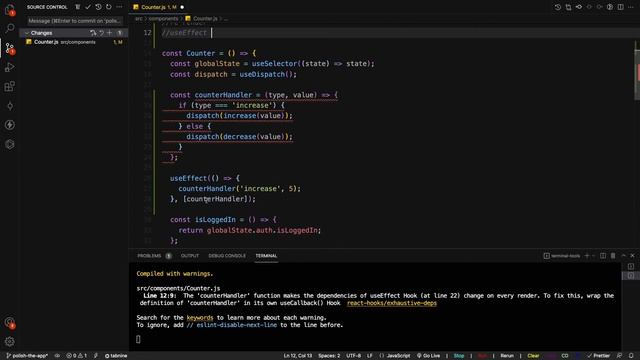Image resolution: width=640 pixels, height=360 pixels.
Task: Click the editor vertical scrollbar
Action: (x=637, y=74)
